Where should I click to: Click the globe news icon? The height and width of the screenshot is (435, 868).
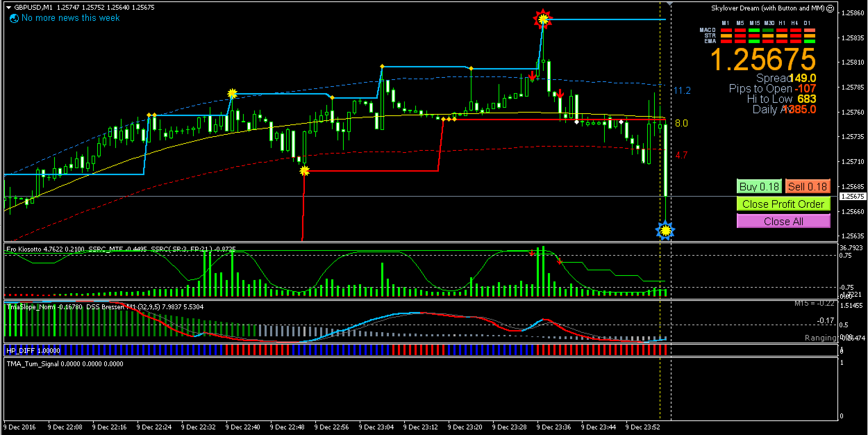[x=14, y=18]
